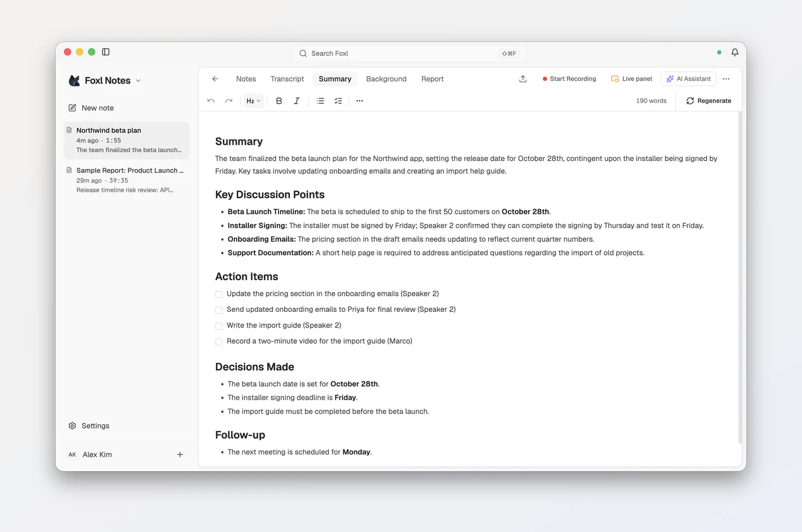The width and height of the screenshot is (802, 532).
Task: Open the H2 heading style dropdown
Action: click(253, 101)
